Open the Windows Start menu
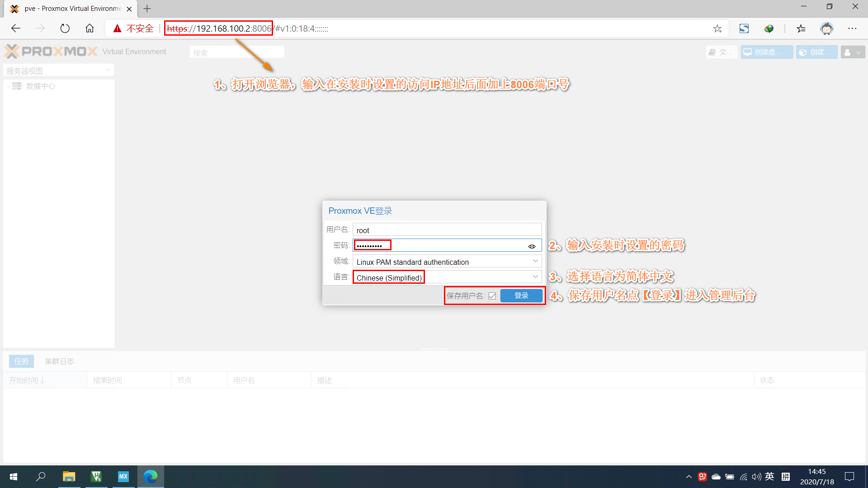 [x=14, y=477]
